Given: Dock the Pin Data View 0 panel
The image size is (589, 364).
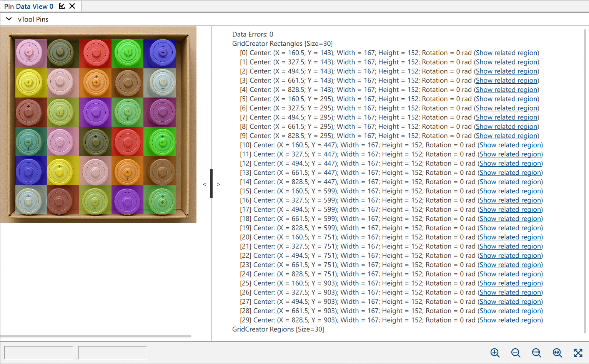Looking at the screenshot, I should (x=62, y=6).
